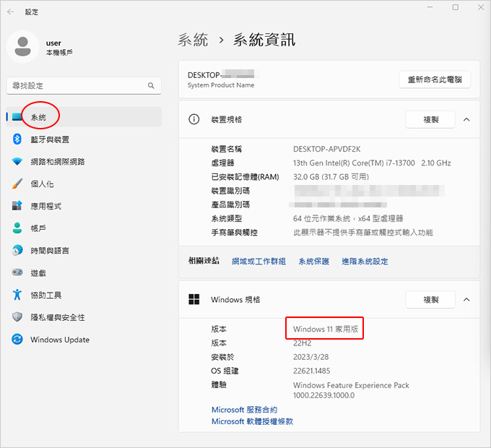The image size is (491, 448).
Task: Open Microsoft 軟體授權條款 link
Action: click(252, 421)
